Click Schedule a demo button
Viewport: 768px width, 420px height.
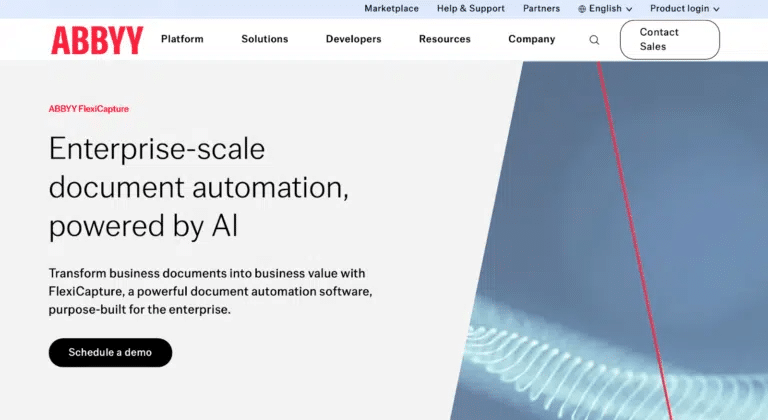pyautogui.click(x=110, y=352)
